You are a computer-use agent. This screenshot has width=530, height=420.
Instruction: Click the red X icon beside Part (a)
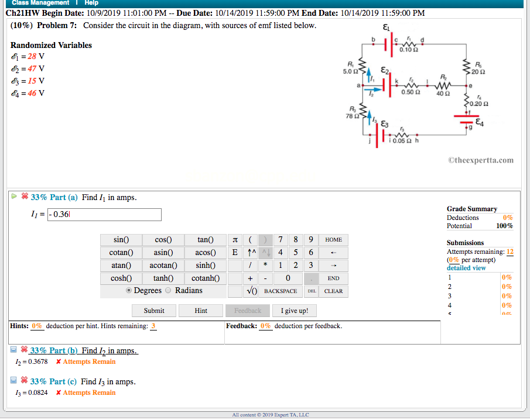pyautogui.click(x=24, y=197)
